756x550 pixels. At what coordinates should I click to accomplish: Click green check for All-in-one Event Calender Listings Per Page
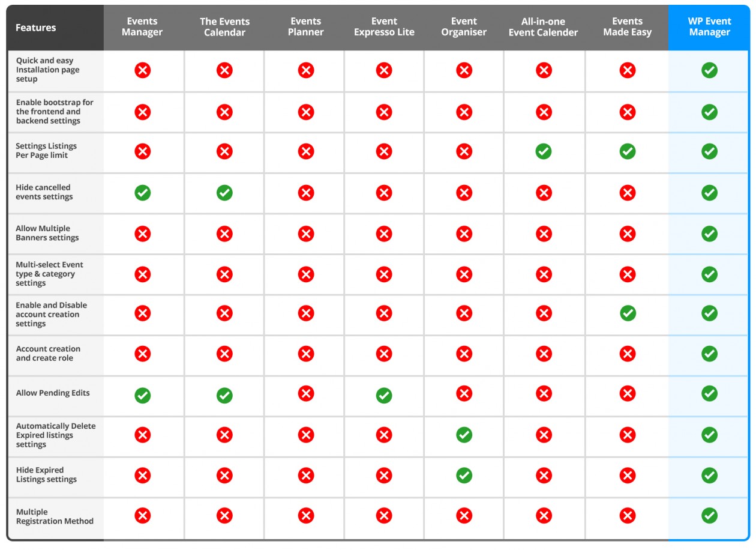(x=544, y=151)
